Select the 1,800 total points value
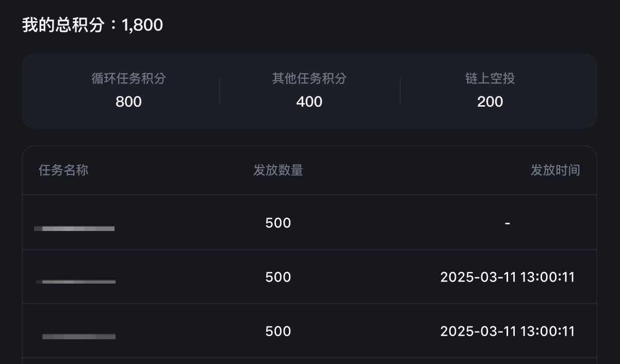 tap(142, 25)
